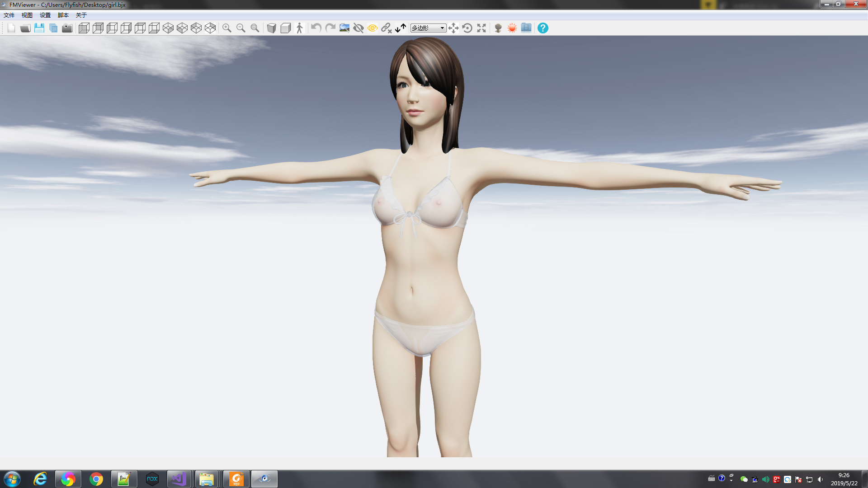Open the 关于 menu
868x488 pixels.
tap(81, 15)
